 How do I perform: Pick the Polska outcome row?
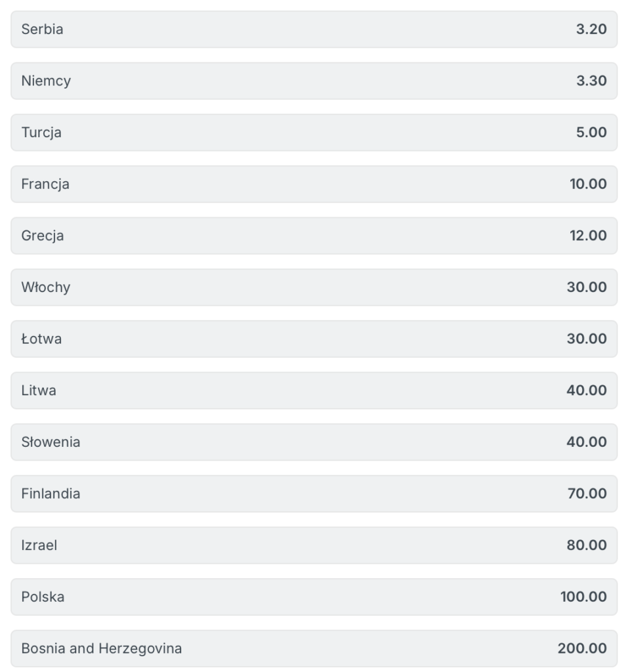(x=314, y=597)
